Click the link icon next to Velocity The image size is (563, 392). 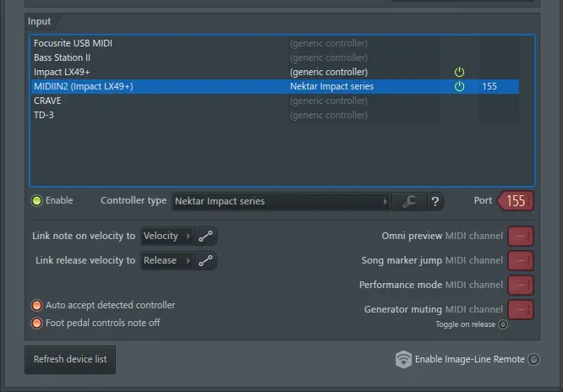[x=206, y=237]
